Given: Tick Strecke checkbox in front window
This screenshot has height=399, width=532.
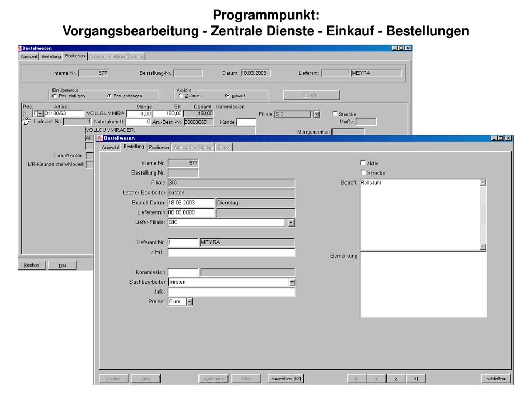Looking at the screenshot, I should (363, 172).
